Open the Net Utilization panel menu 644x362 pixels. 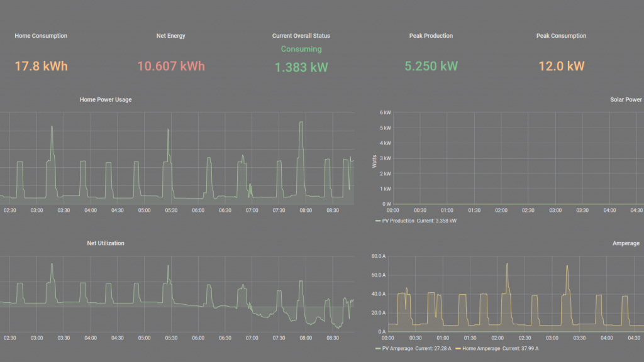coord(105,243)
